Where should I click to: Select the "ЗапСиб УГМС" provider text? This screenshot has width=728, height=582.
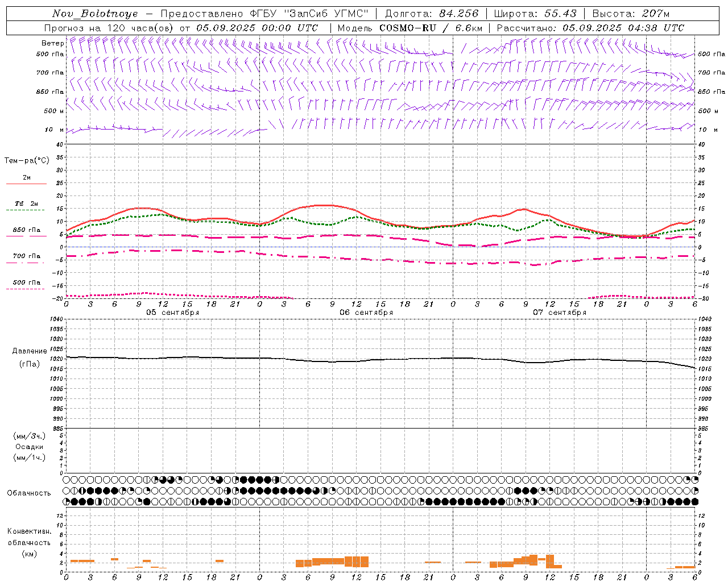click(326, 14)
